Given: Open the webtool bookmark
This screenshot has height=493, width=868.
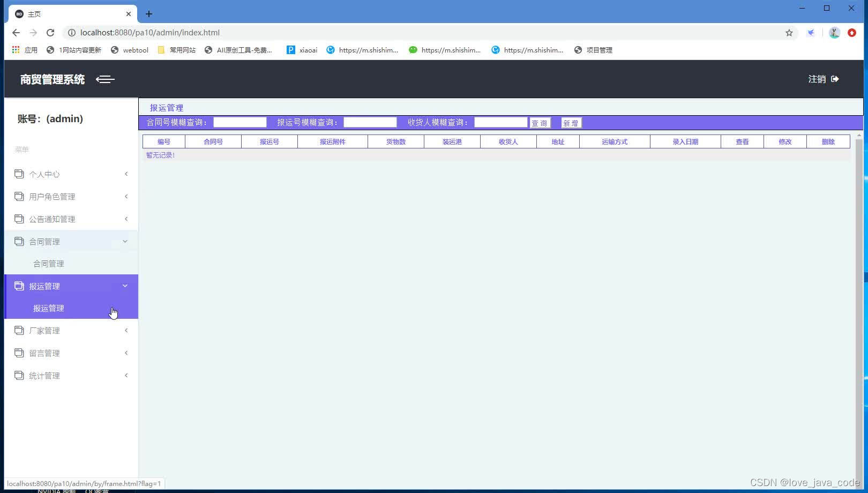Looking at the screenshot, I should [130, 50].
